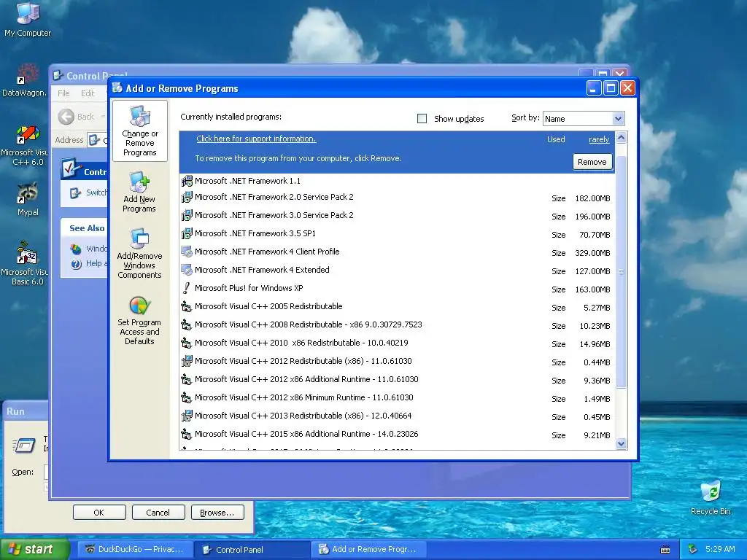The width and height of the screenshot is (747, 560).
Task: Open Edit menu in Control Panel window
Action: click(x=88, y=93)
